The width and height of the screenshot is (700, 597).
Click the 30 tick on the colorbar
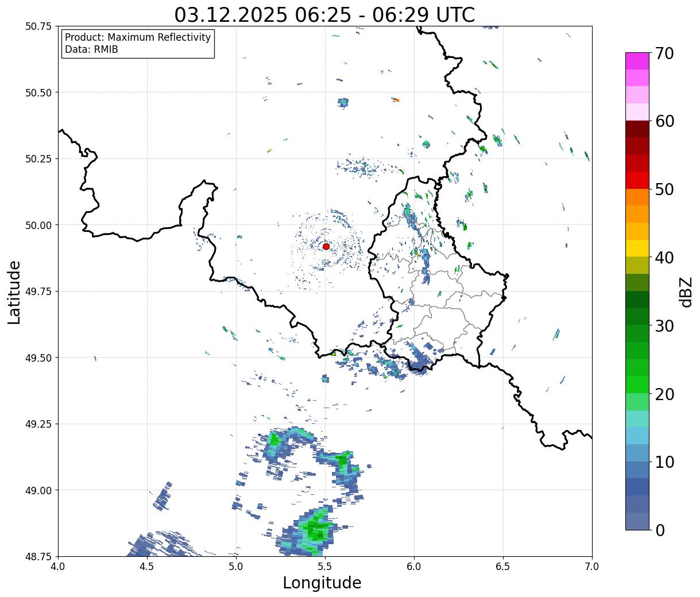664,326
